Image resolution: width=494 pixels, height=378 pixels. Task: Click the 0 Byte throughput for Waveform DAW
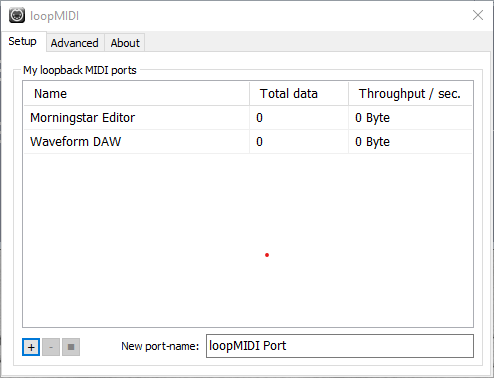tap(372, 142)
